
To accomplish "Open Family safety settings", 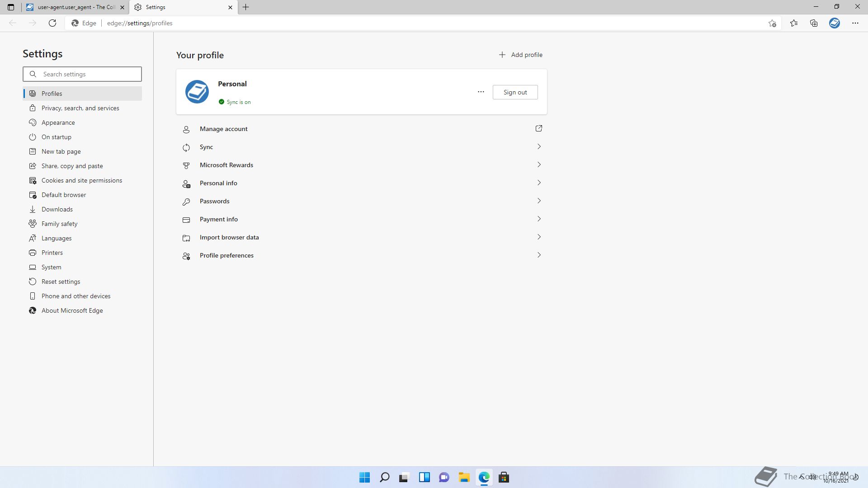I will pos(82,224).
